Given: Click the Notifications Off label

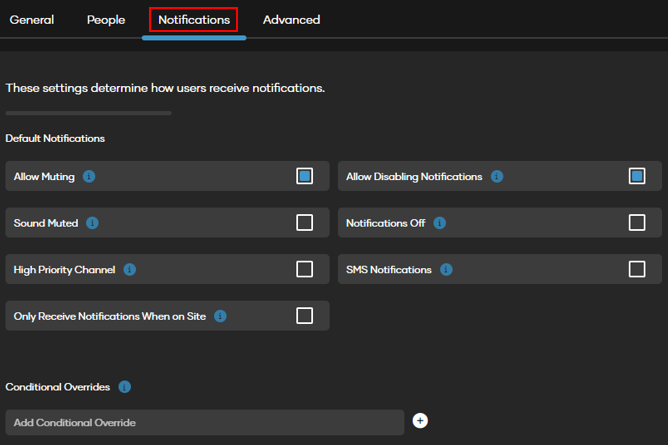Looking at the screenshot, I should tap(386, 223).
